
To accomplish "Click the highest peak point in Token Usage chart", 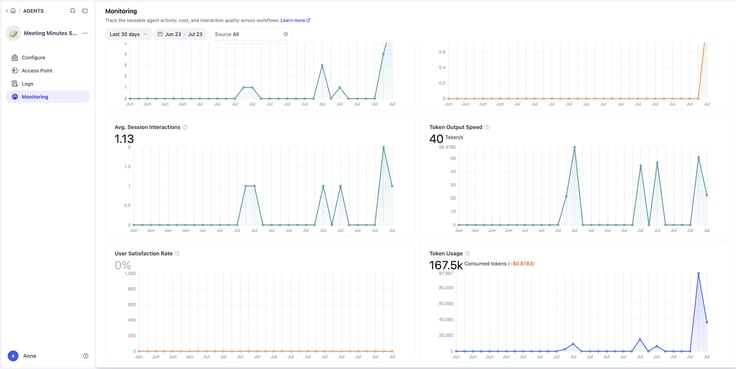I will 698,273.
